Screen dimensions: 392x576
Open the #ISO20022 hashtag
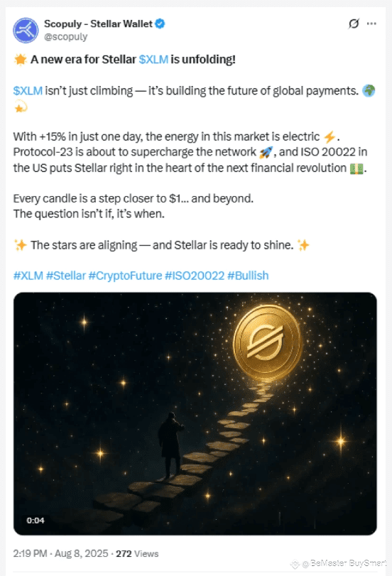195,276
